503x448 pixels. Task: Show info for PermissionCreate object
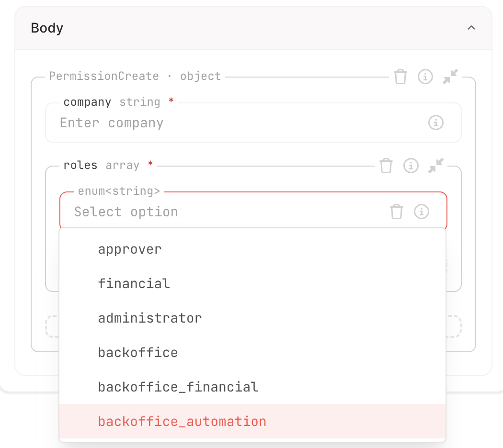425,77
